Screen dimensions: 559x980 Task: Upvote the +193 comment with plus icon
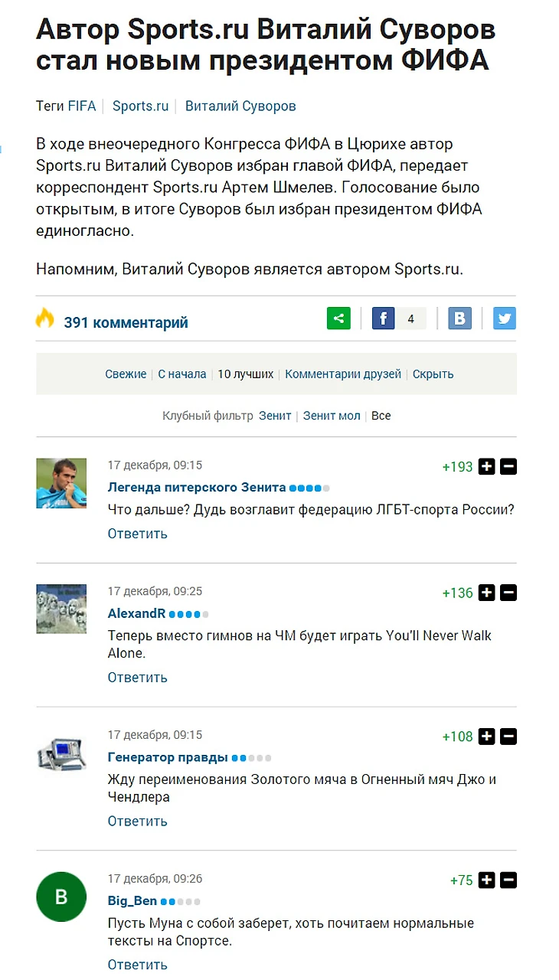coord(487,466)
